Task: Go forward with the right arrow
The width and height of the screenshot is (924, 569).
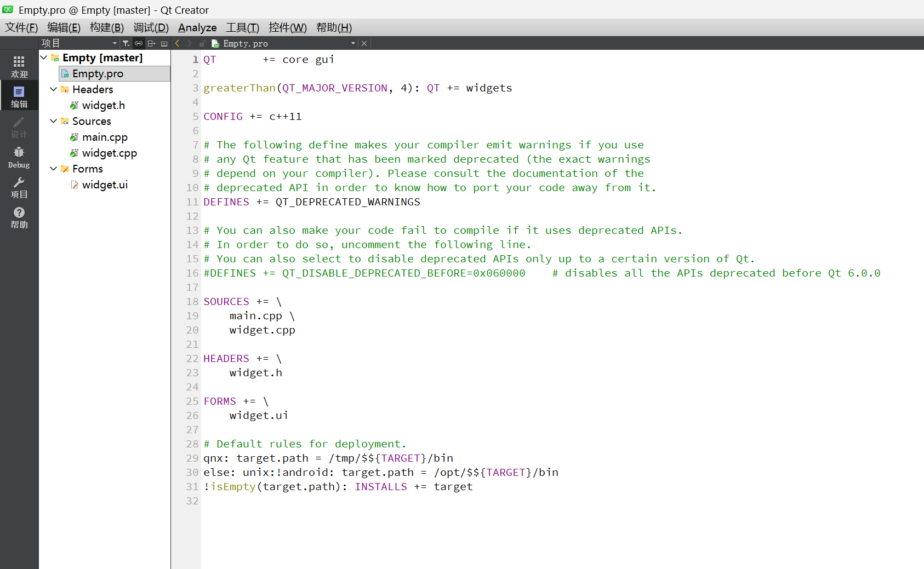Action: point(190,43)
